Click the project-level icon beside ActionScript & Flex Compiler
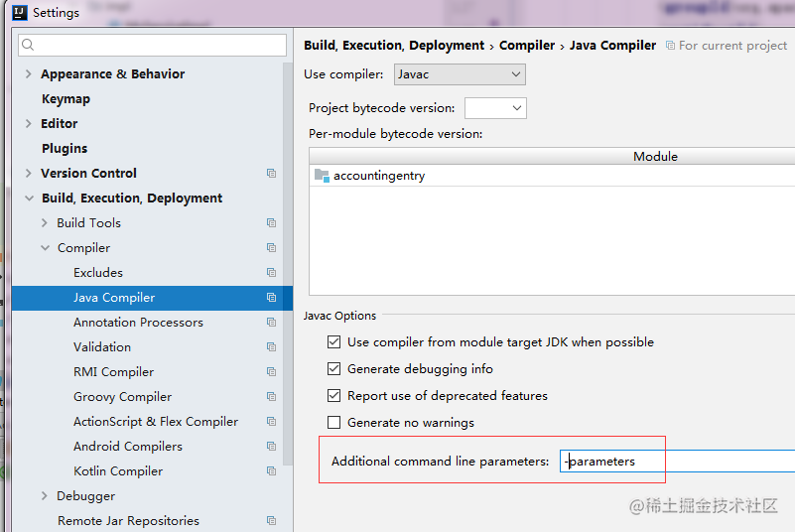Screen dimensions: 795x532 tap(271, 422)
